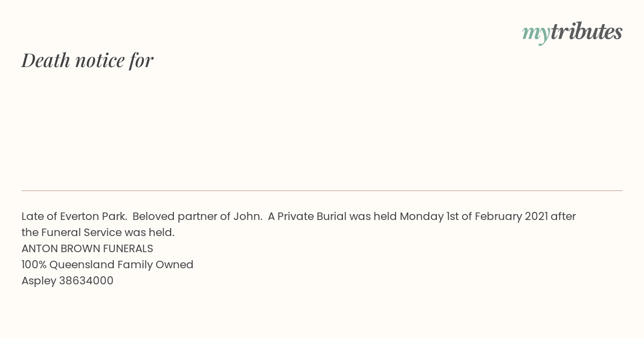
Task: Select 'Beloved partner of John' sentence
Action: pyautogui.click(x=197, y=216)
